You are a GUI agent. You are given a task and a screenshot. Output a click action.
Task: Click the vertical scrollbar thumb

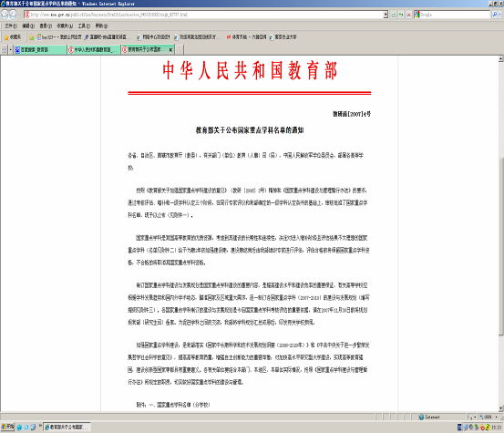click(500, 247)
